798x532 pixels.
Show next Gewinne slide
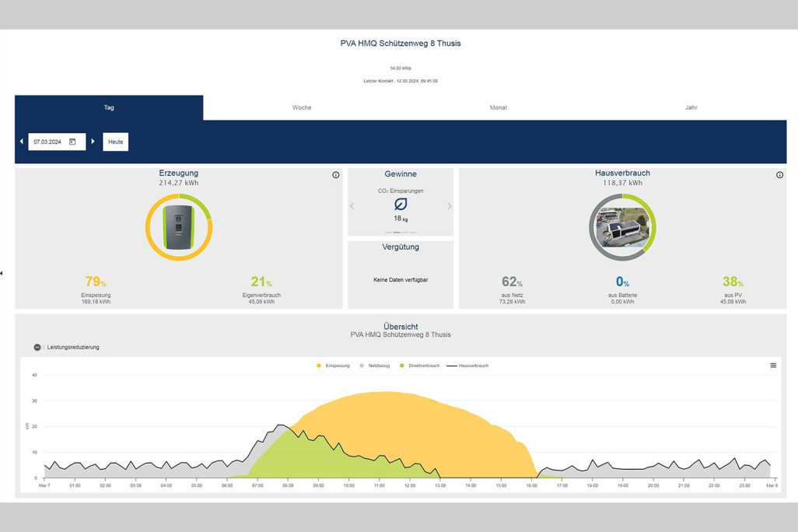(450, 206)
